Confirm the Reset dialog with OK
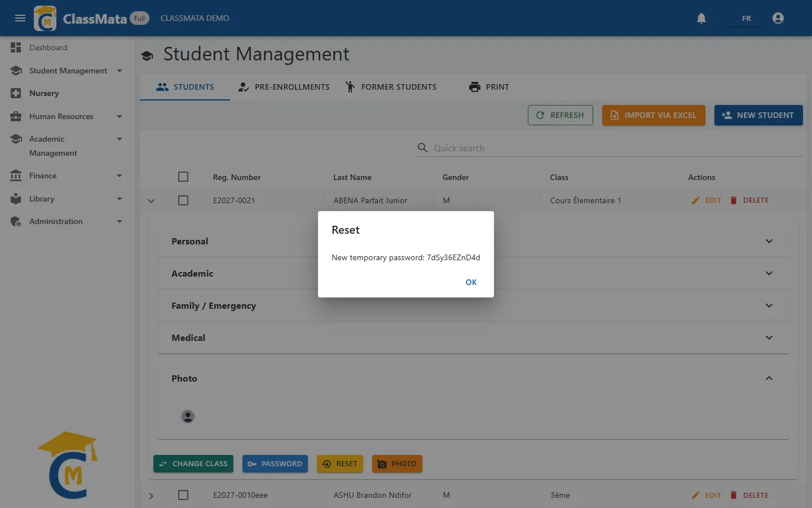 click(471, 282)
